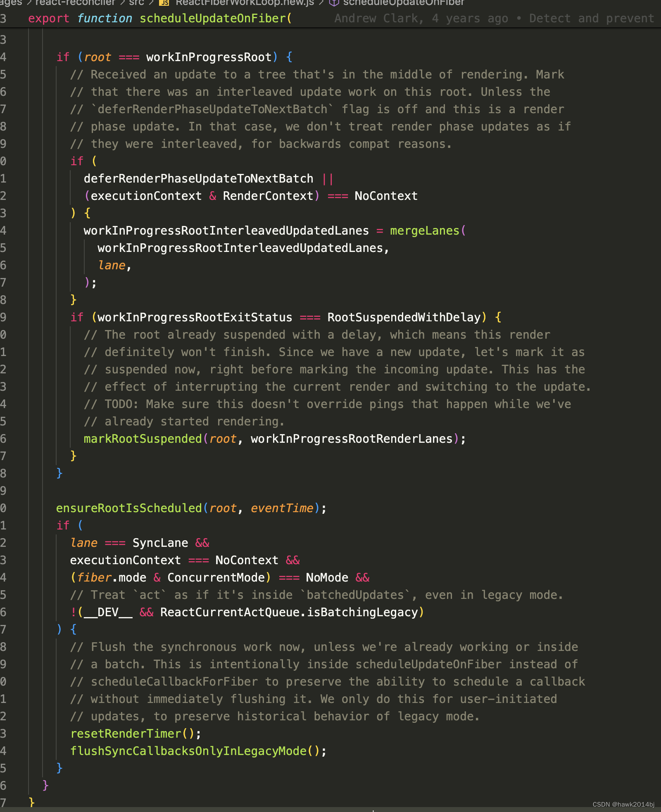The width and height of the screenshot is (661, 812).
Task: Click the resetRenderTimer() call
Action: coord(136,734)
